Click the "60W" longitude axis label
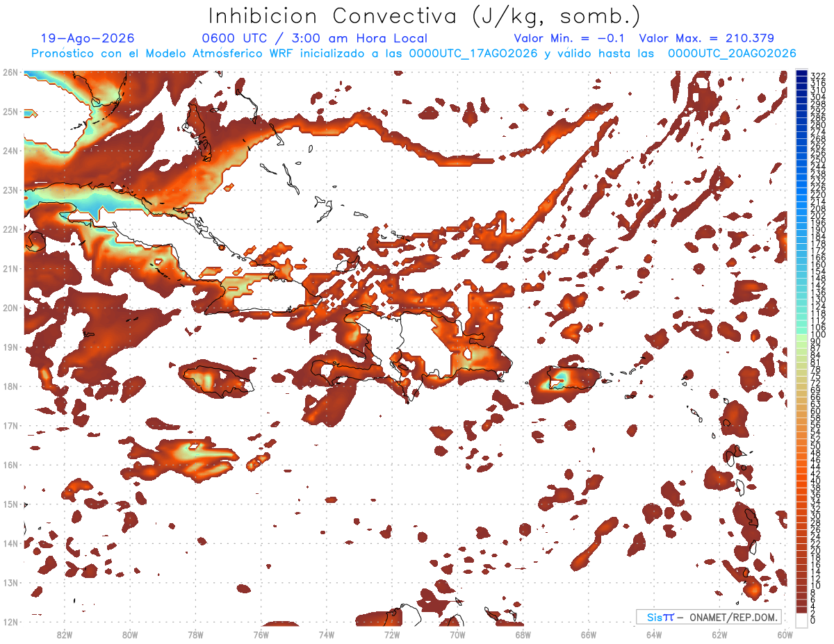 click(785, 634)
